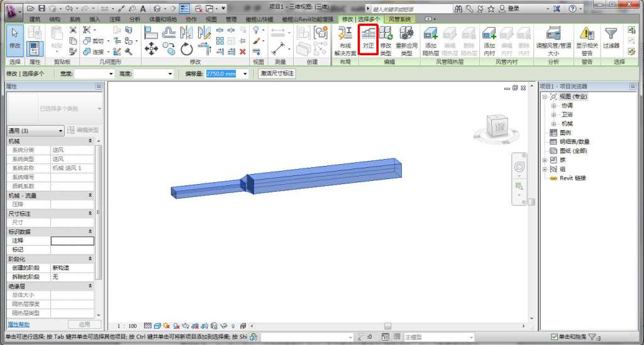Viewport: 644px width, 345px height.
Task: Click the Justify (对正) tool
Action: pyautogui.click(x=368, y=38)
